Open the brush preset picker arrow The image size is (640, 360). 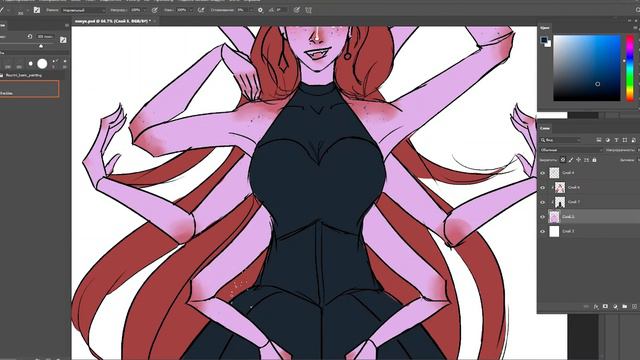(29, 10)
